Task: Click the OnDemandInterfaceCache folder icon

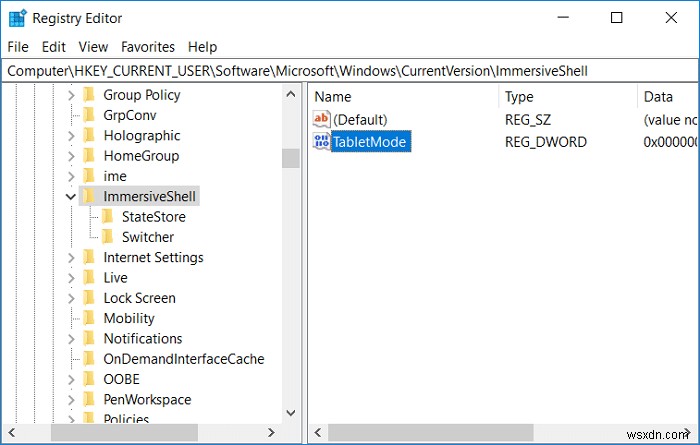Action: 89,359
